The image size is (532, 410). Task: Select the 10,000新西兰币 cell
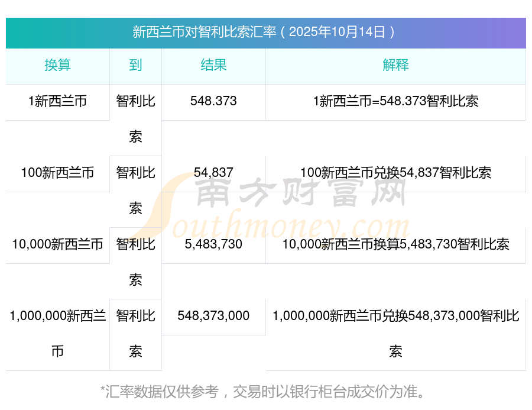[57, 244]
